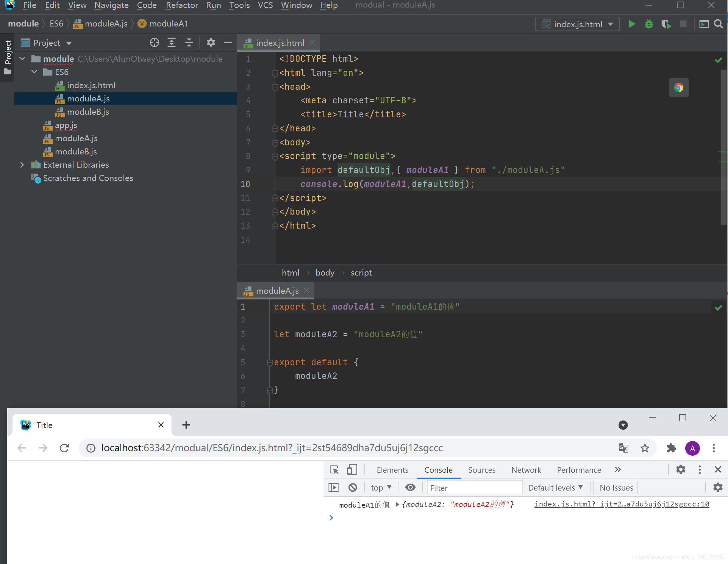This screenshot has height=564, width=728.
Task: Click Run with Coverage icon
Action: click(666, 24)
